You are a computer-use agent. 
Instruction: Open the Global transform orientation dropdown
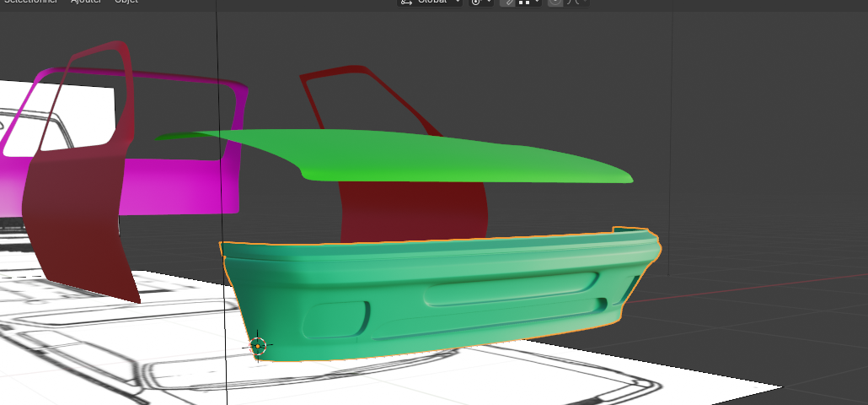coord(430,2)
